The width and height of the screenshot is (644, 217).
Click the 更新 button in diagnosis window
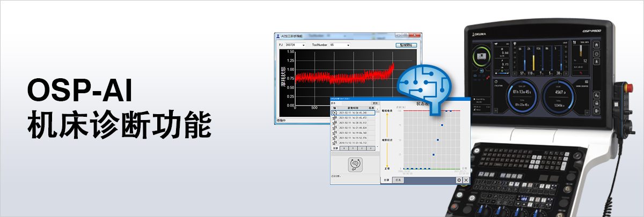[375, 103]
